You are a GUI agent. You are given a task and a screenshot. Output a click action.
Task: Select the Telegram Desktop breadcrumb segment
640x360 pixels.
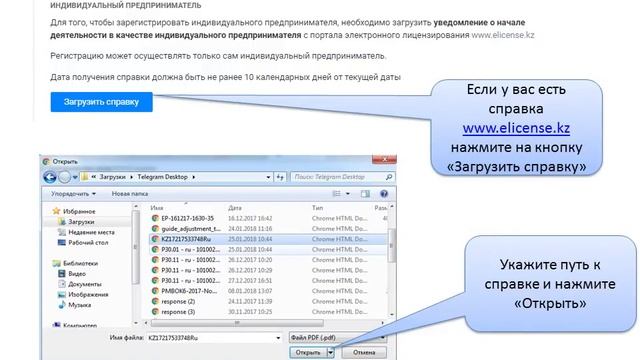(x=162, y=177)
